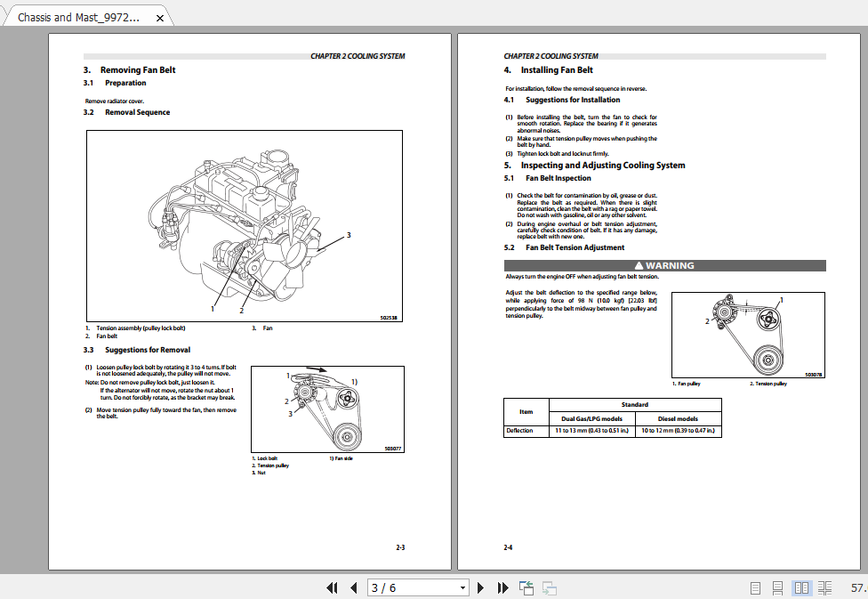Select the Chassis and Mast_9972 document tab

click(80, 15)
